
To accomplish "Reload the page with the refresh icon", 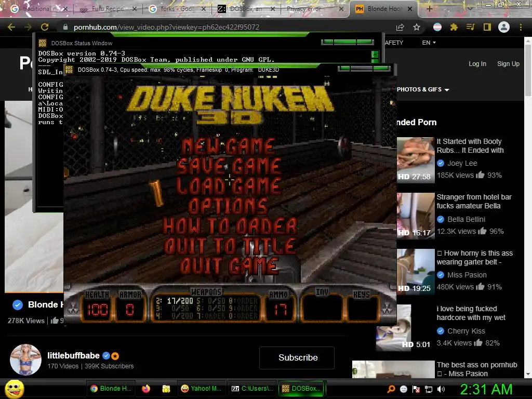I will click(x=45, y=27).
